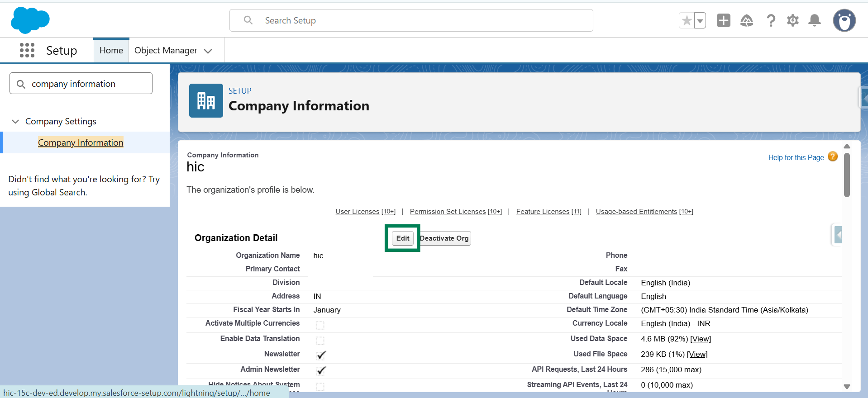
Task: Click the Salesforce cloud logo
Action: pos(30,20)
